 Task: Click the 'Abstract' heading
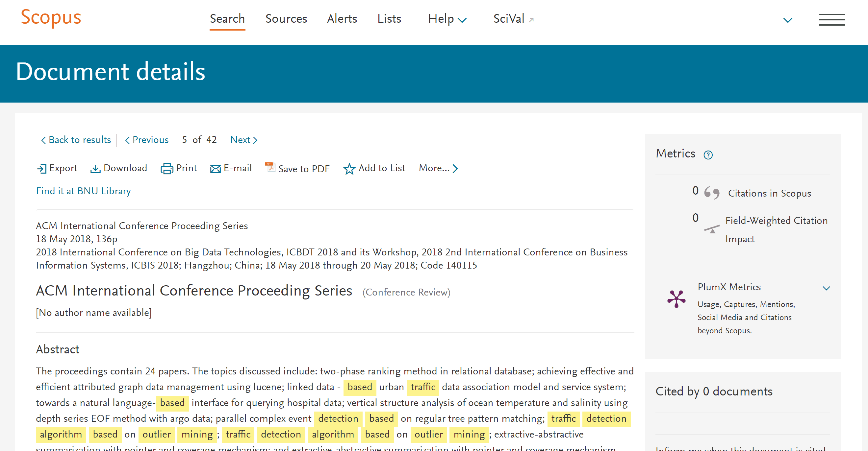point(58,349)
